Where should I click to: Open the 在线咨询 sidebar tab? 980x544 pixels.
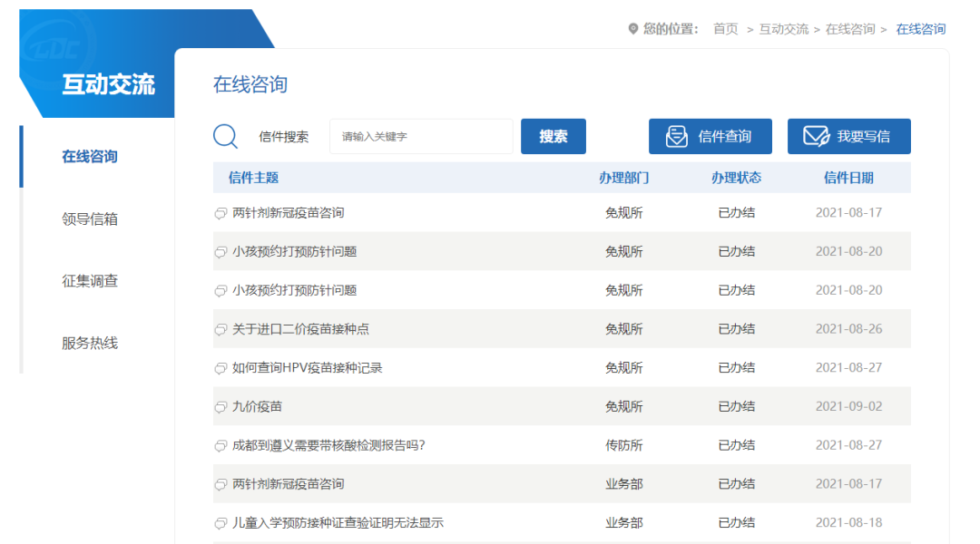[x=90, y=157]
